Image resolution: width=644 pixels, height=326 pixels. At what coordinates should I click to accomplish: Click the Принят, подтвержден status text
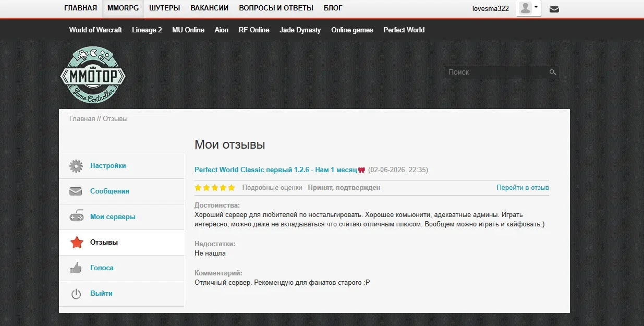click(x=344, y=188)
